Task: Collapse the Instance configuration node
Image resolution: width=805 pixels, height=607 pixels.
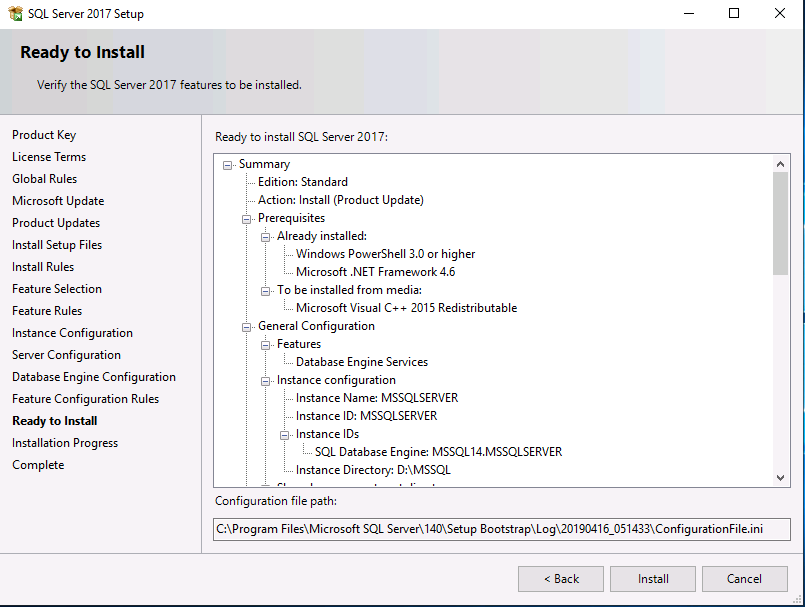Action: pos(265,381)
